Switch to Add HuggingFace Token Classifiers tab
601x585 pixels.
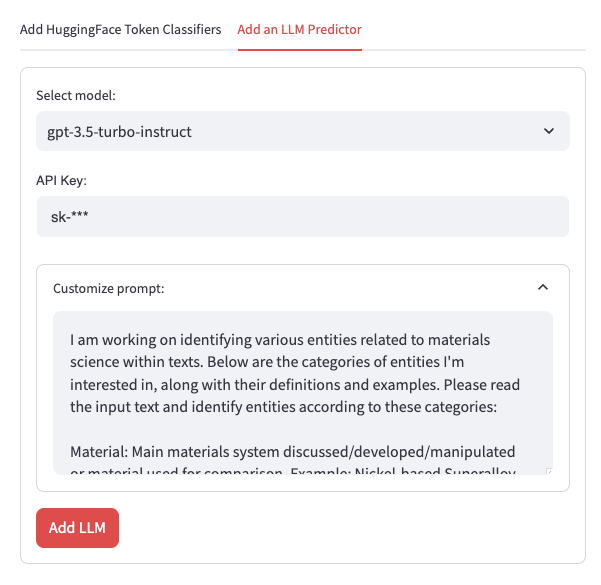[x=120, y=30]
